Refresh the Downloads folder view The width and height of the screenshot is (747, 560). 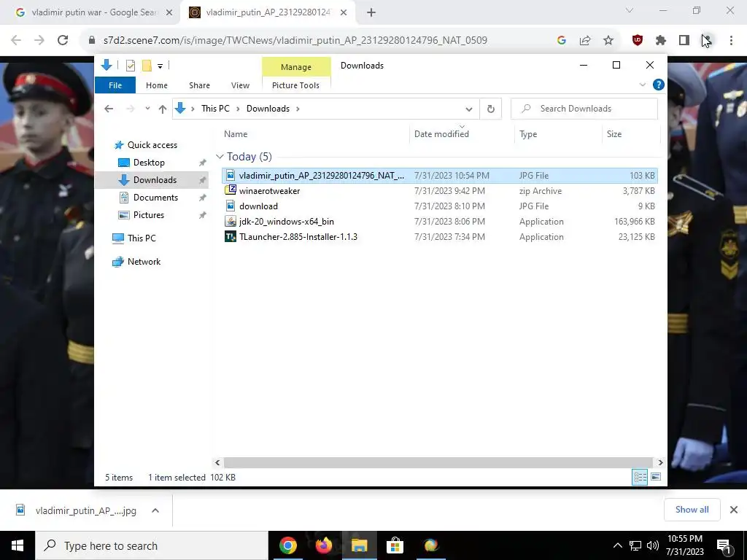point(491,109)
